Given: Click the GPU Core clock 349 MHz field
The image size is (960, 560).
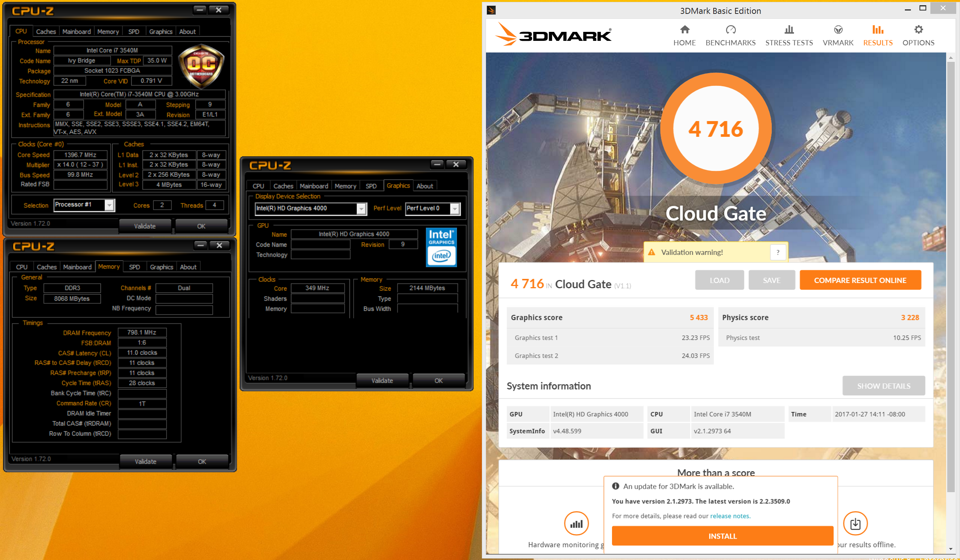Looking at the screenshot, I should (x=317, y=288).
